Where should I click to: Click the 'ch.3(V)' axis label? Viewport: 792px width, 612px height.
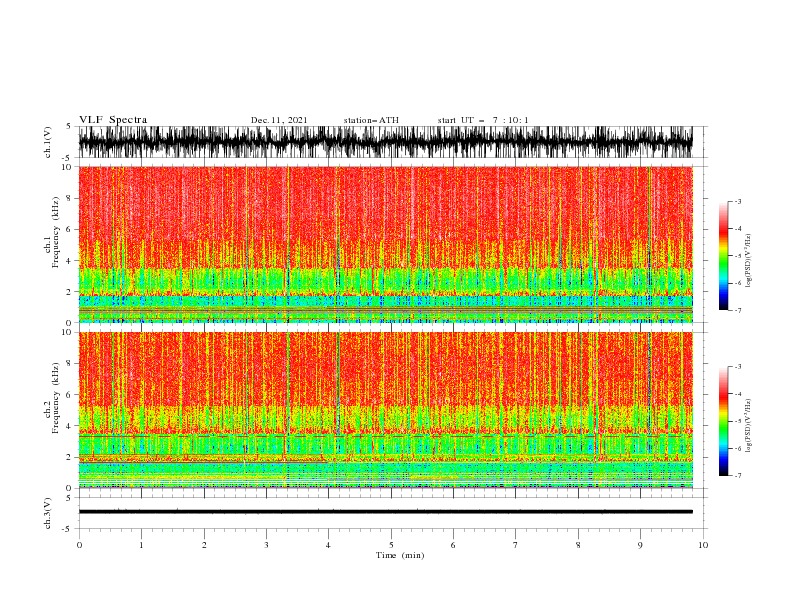pyautogui.click(x=48, y=513)
